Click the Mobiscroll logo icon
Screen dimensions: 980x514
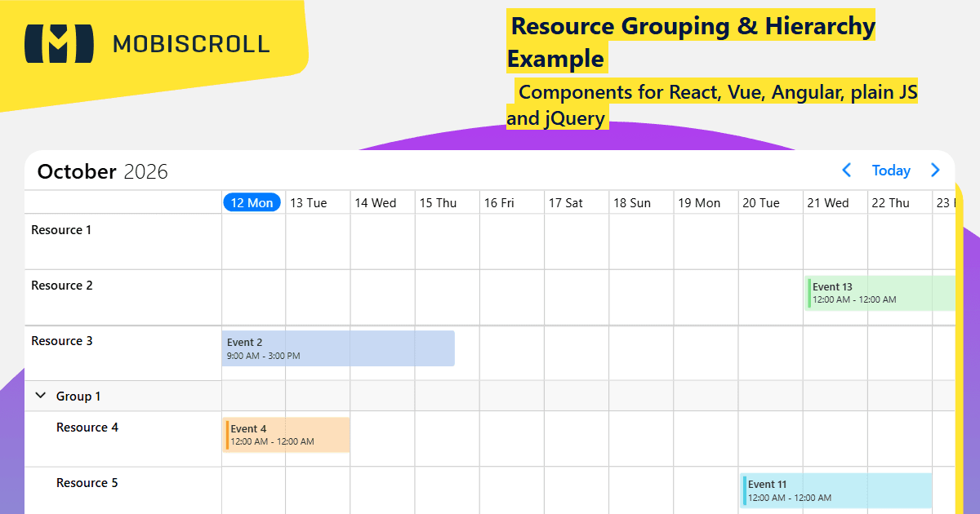tap(58, 43)
